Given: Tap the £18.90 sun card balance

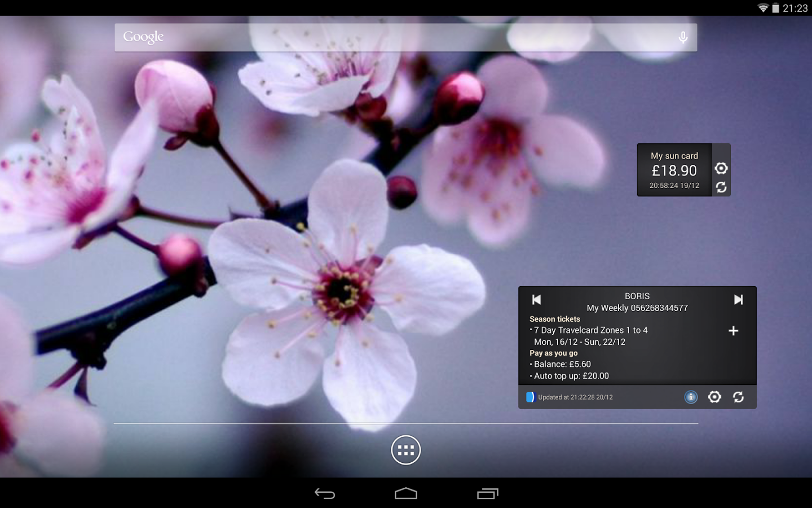Looking at the screenshot, I should [x=674, y=170].
